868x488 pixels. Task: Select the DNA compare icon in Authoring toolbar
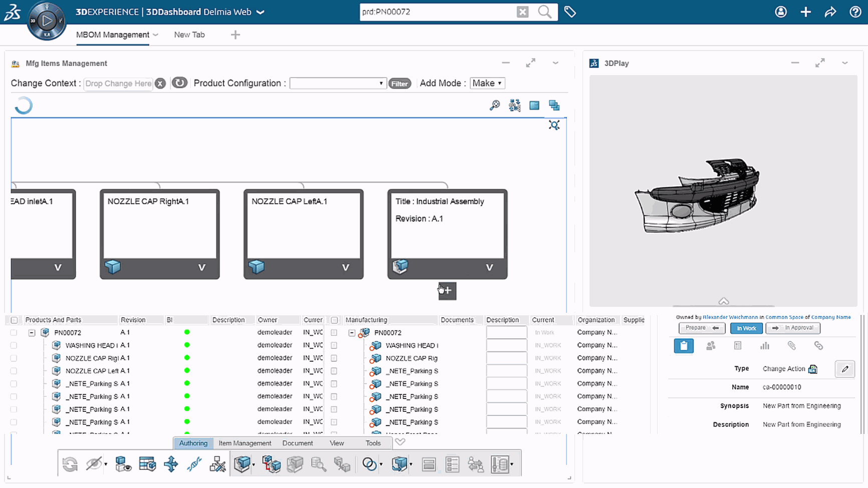(x=194, y=464)
